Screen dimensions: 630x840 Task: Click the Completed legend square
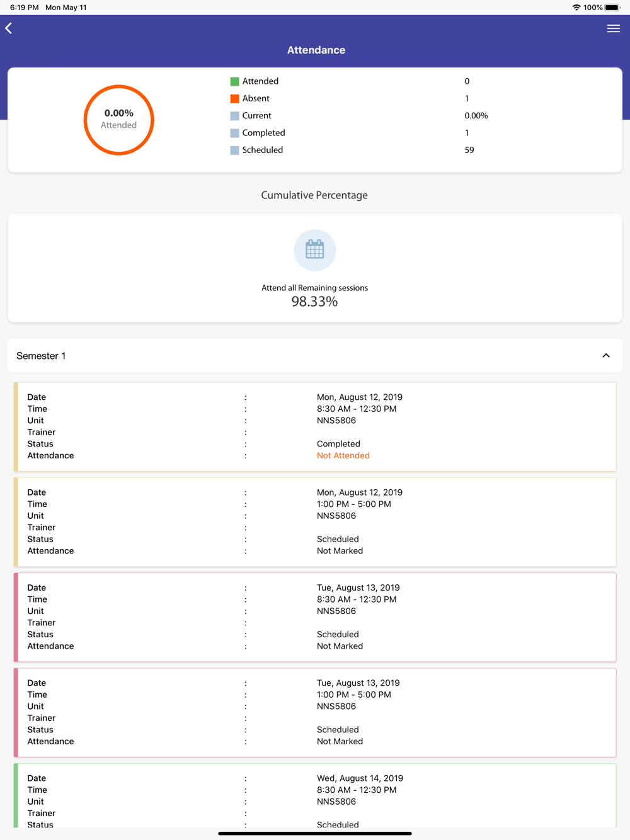tap(234, 133)
